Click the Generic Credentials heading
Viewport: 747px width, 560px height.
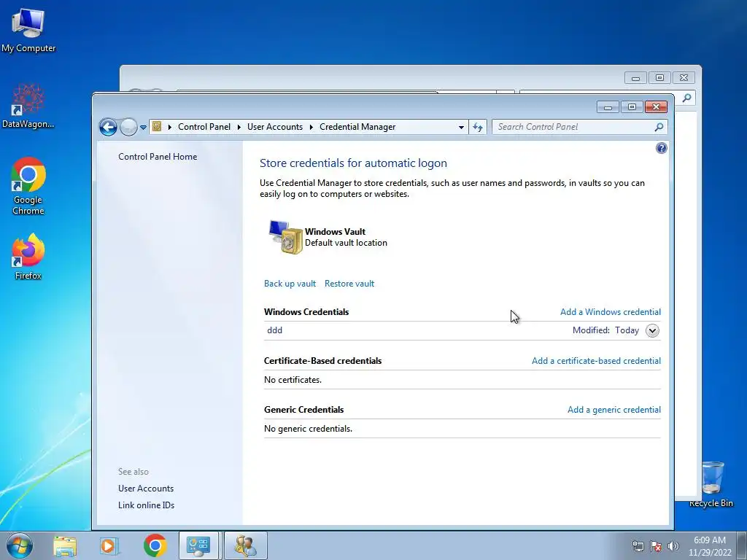(x=304, y=410)
